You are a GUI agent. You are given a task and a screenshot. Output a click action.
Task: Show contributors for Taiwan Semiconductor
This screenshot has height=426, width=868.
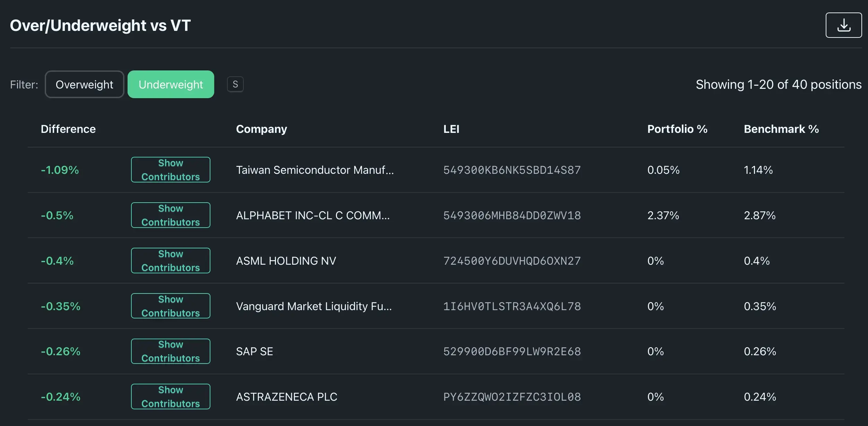(x=171, y=170)
